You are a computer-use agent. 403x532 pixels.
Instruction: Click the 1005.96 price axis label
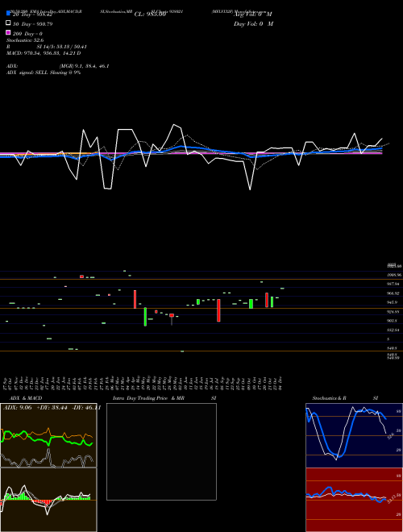pos(394,275)
